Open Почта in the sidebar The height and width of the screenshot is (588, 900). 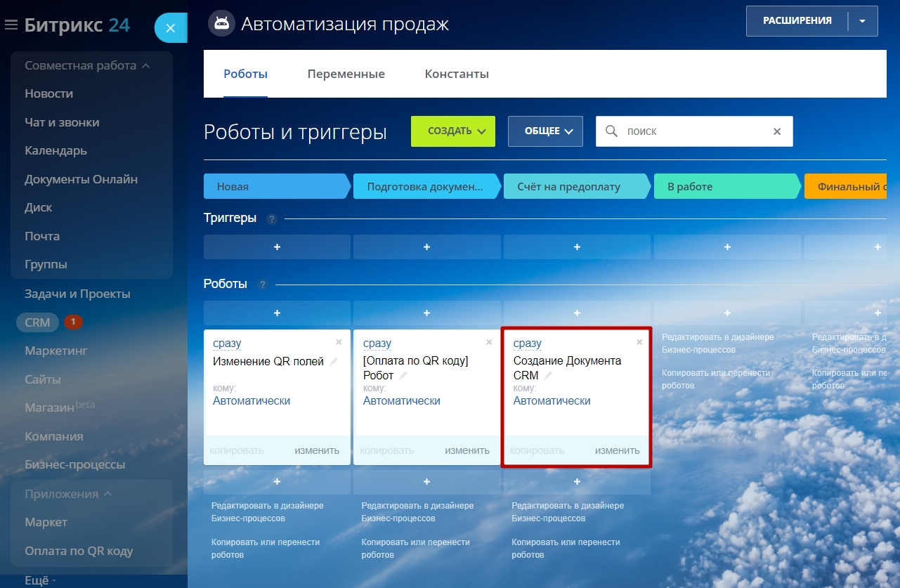click(x=42, y=236)
